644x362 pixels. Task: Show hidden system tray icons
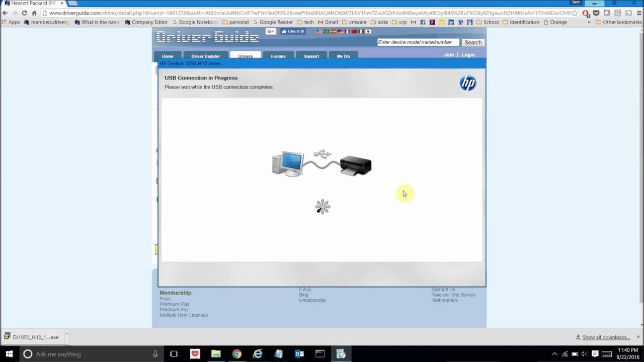point(555,354)
